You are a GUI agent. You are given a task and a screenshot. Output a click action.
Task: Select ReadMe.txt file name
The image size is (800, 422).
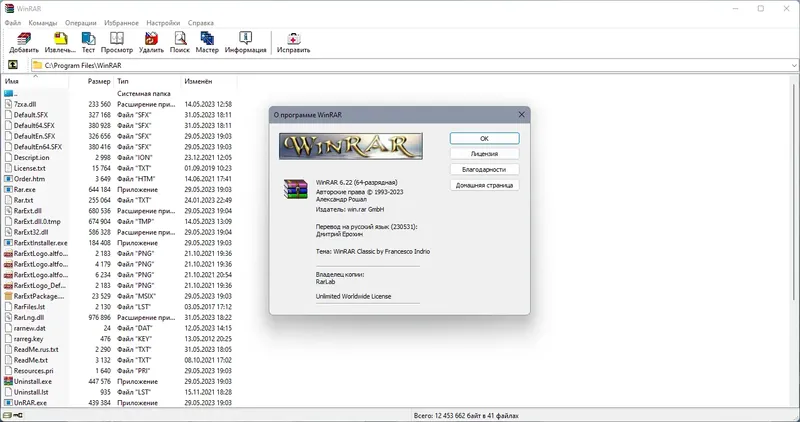coord(31,360)
